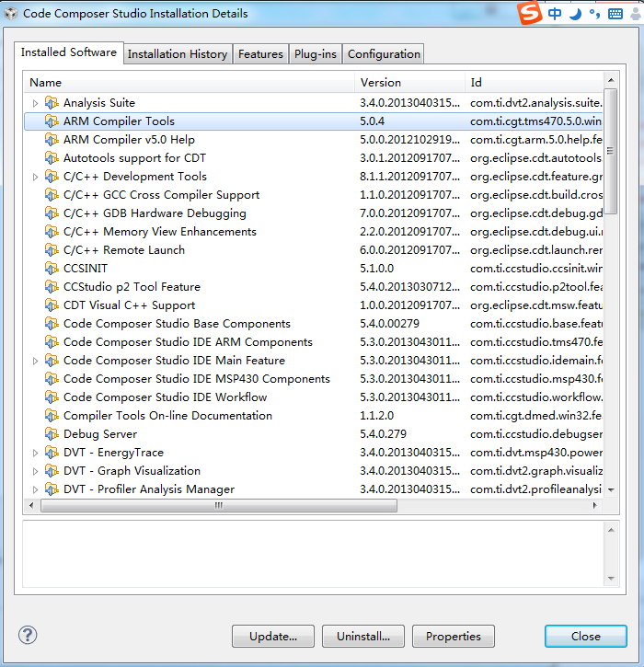Expand the C/C++ Development Tools node
The width and height of the screenshot is (644, 667).
[x=35, y=177]
